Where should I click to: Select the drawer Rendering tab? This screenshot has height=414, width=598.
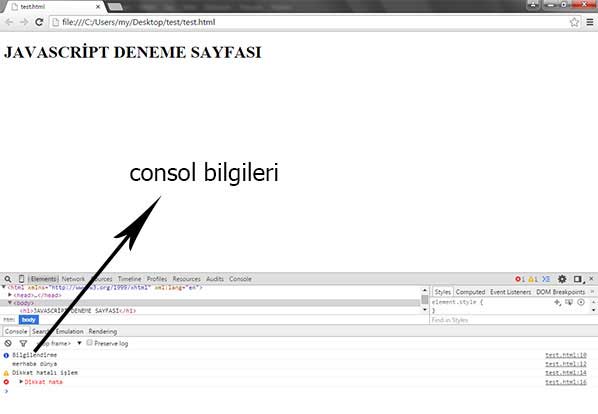pos(103,332)
